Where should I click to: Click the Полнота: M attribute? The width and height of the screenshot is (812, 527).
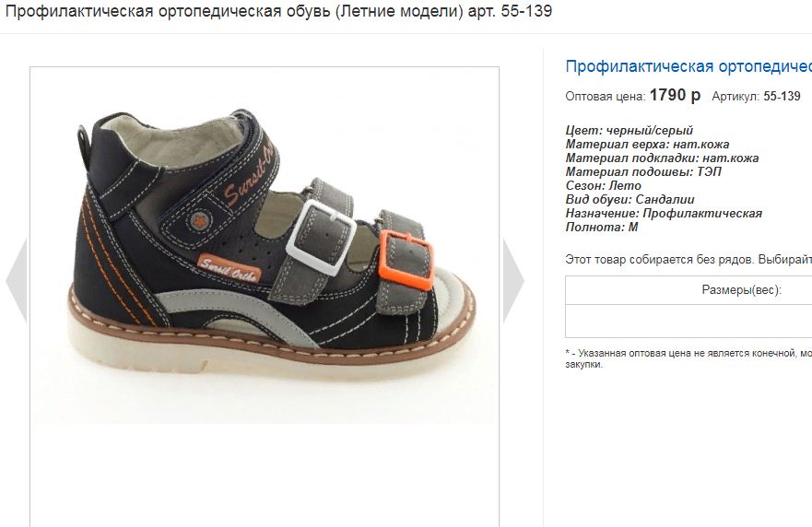pyautogui.click(x=602, y=227)
